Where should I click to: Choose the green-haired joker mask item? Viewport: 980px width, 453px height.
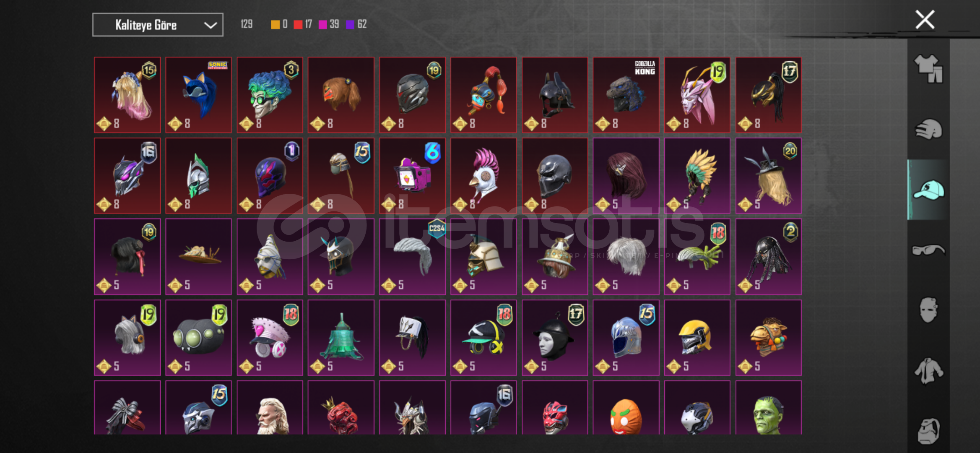(x=270, y=95)
